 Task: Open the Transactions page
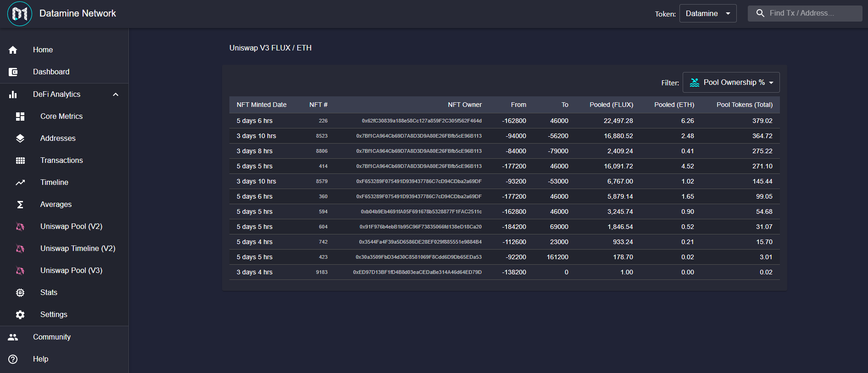click(64, 161)
